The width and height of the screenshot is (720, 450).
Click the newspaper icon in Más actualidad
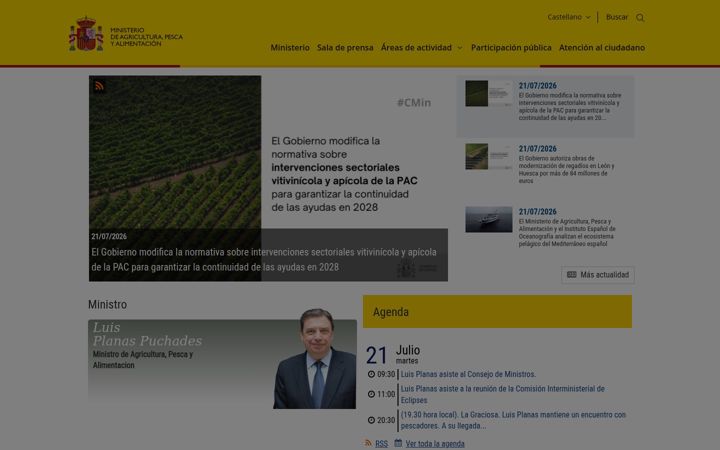coord(572,275)
